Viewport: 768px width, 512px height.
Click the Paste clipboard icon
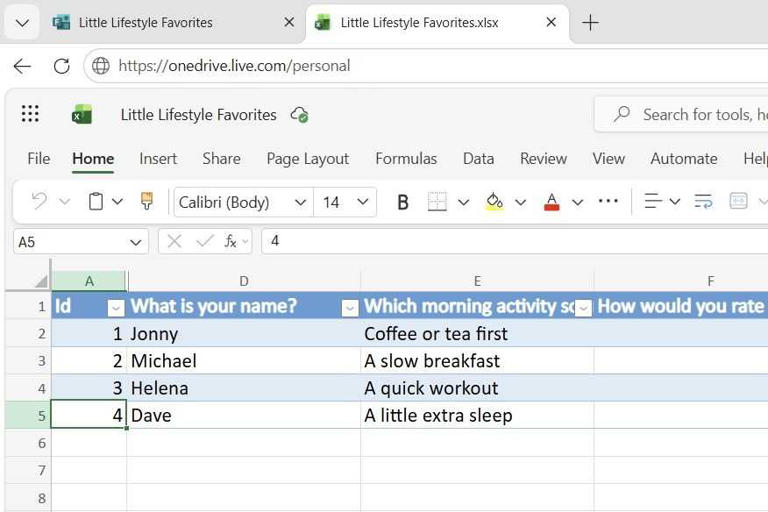96,201
